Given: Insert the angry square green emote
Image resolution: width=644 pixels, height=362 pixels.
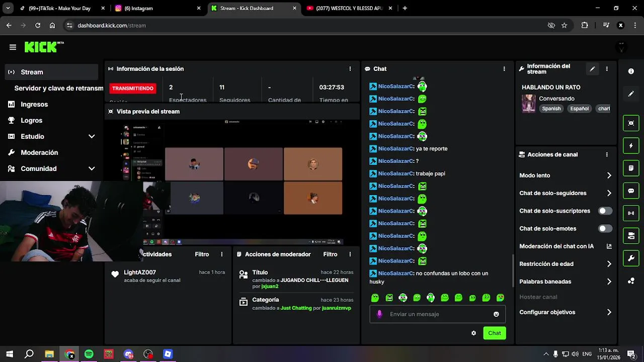Looking at the screenshot, I should pos(389,298).
